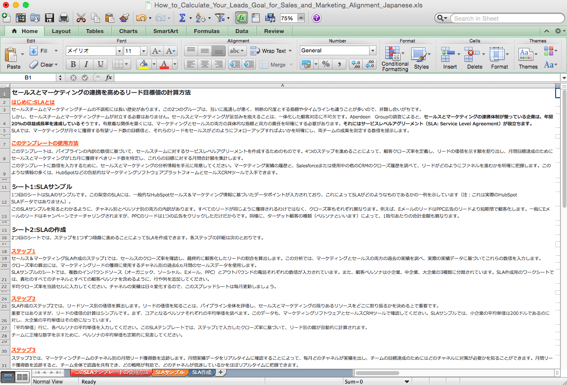The height and width of the screenshot is (385, 567).
Task: Toggle Bold formatting
Action: pos(73,64)
